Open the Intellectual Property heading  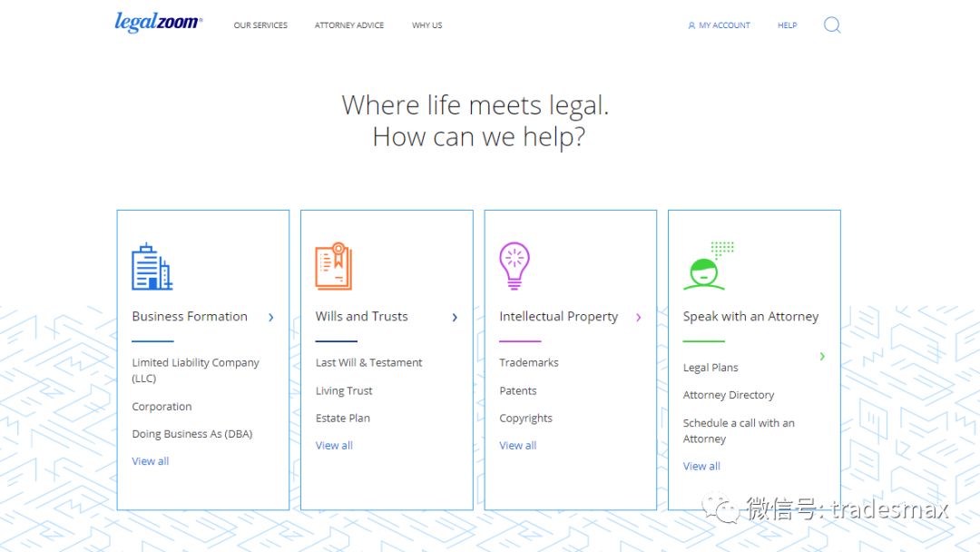[559, 317]
